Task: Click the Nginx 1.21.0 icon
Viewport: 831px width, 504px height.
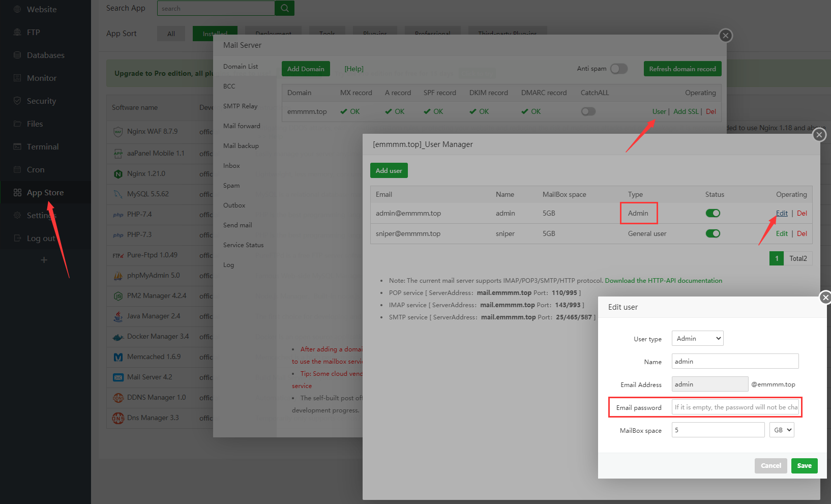Action: [x=118, y=174]
